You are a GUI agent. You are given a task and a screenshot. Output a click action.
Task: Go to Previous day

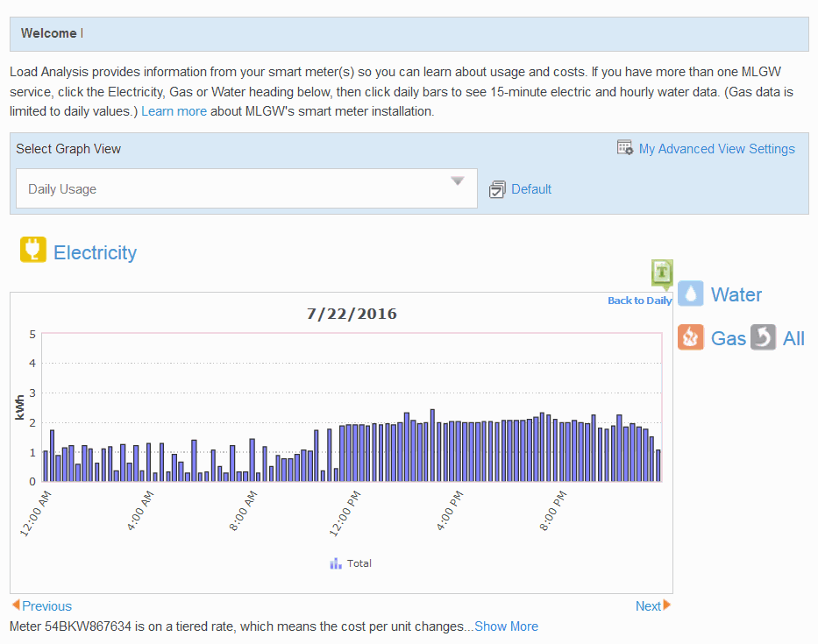coord(46,606)
